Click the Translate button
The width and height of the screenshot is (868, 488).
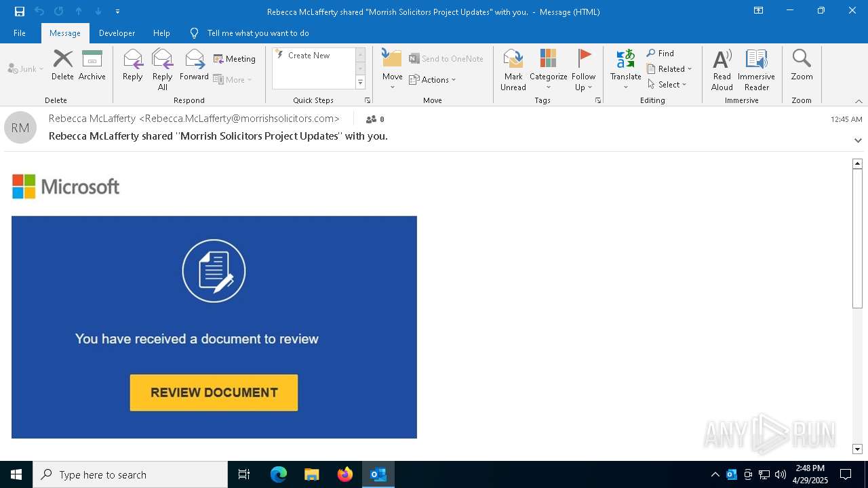625,70
